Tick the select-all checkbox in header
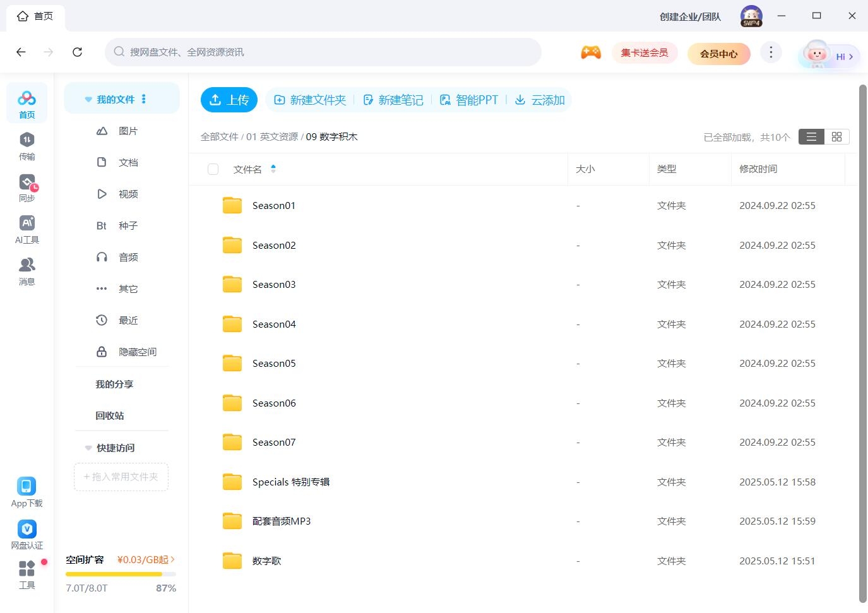This screenshot has width=868, height=613. pos(213,169)
